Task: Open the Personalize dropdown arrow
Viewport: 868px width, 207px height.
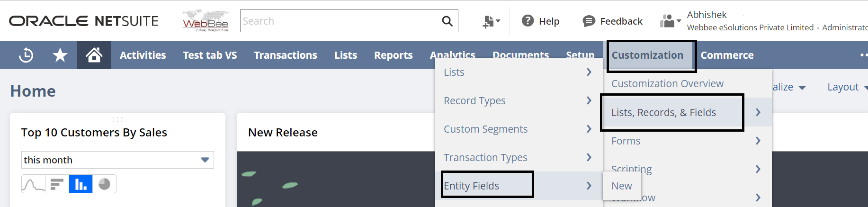Action: coord(802,88)
